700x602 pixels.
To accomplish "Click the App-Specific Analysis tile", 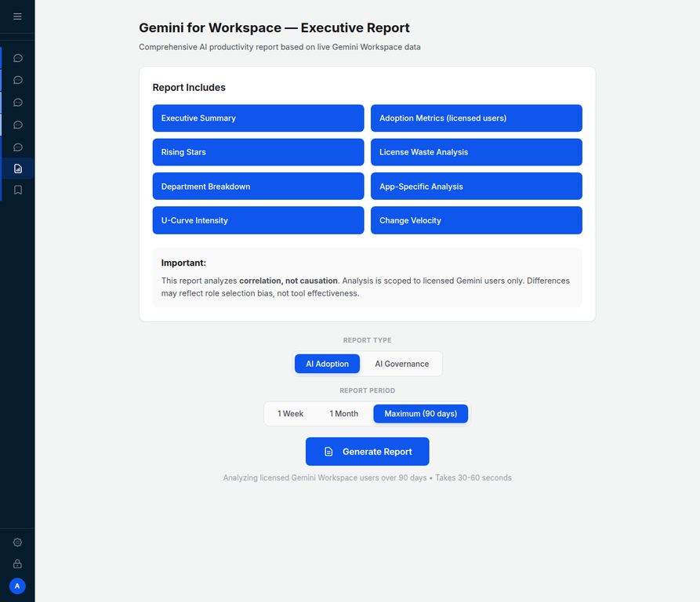I will tap(477, 186).
